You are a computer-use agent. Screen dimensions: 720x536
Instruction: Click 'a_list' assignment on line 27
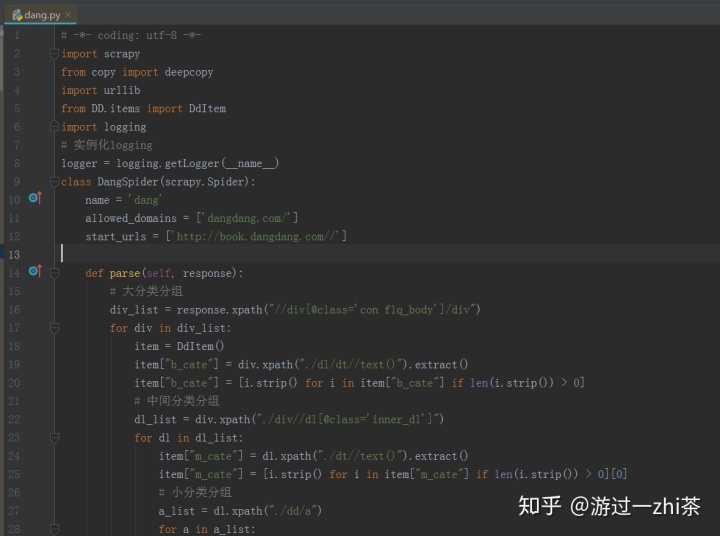[177, 511]
